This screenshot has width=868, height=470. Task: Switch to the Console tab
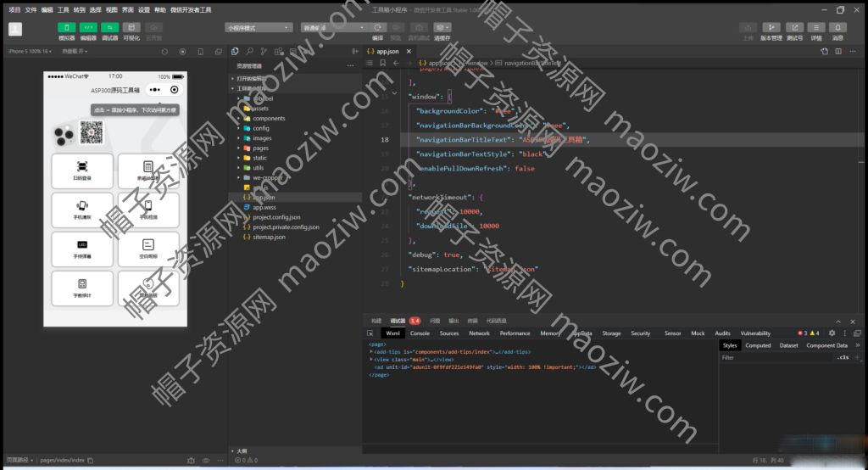coord(420,333)
